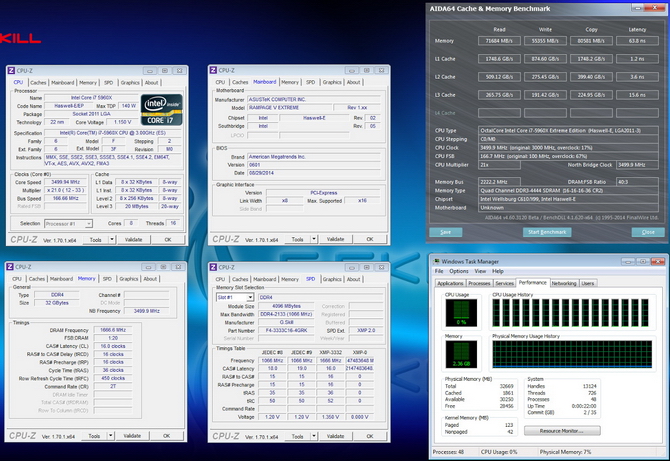Click the Task Manager title bar icon
This screenshot has height=461, width=670.
437,261
